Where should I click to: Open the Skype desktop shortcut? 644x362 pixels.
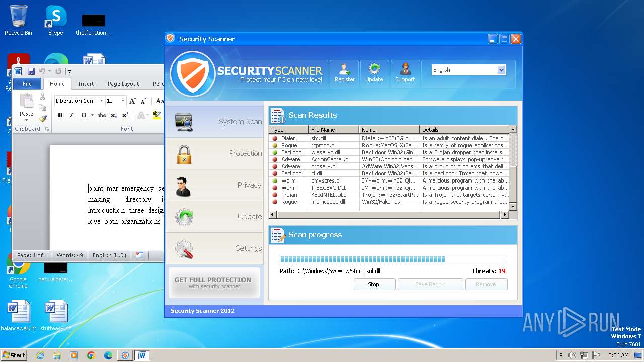(55, 20)
